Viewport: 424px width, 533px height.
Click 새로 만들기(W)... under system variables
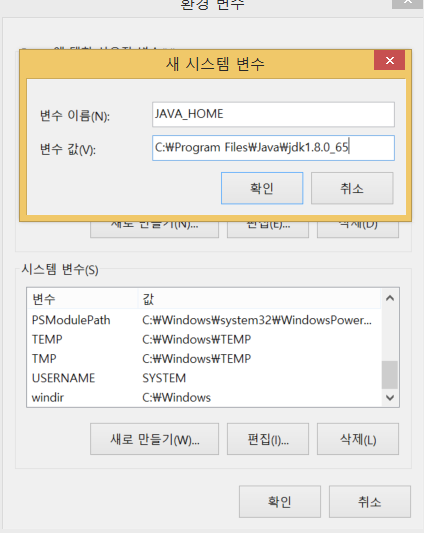pyautogui.click(x=154, y=439)
